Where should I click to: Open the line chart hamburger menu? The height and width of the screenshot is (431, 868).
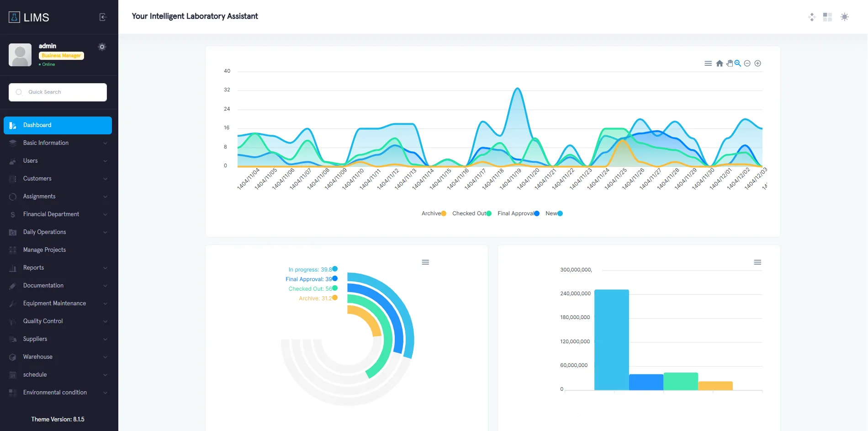pos(708,64)
